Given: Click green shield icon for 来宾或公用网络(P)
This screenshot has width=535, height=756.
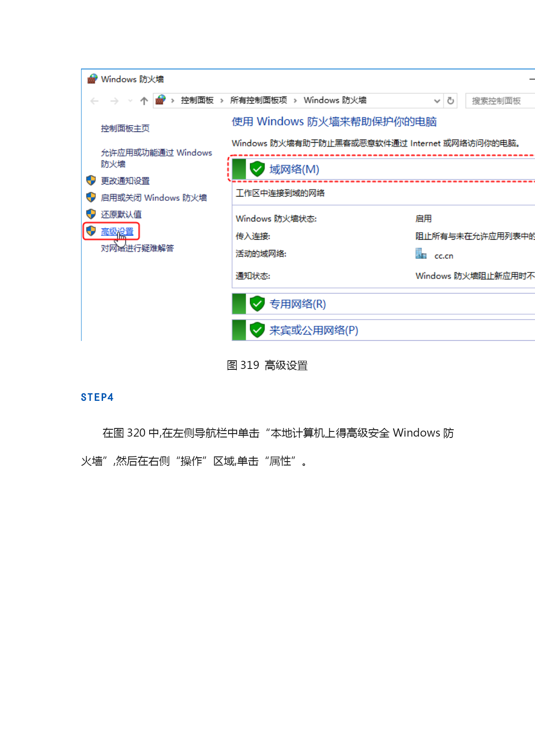Looking at the screenshot, I should [257, 330].
